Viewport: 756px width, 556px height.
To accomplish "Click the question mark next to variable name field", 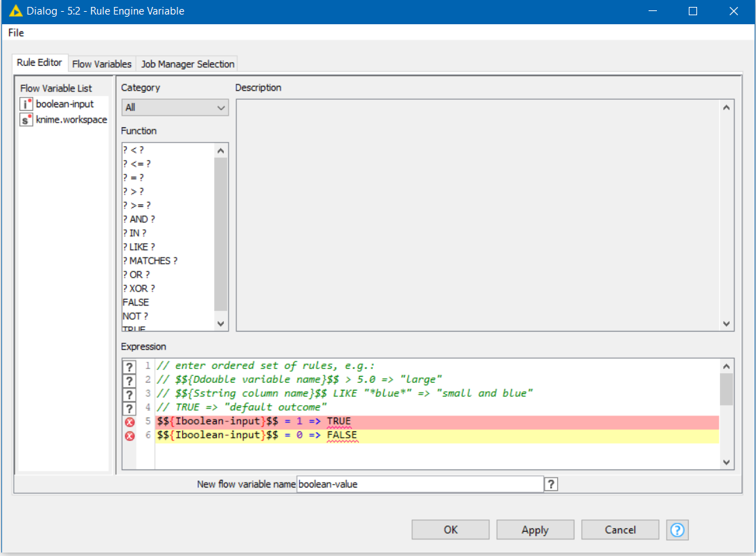I will point(551,485).
